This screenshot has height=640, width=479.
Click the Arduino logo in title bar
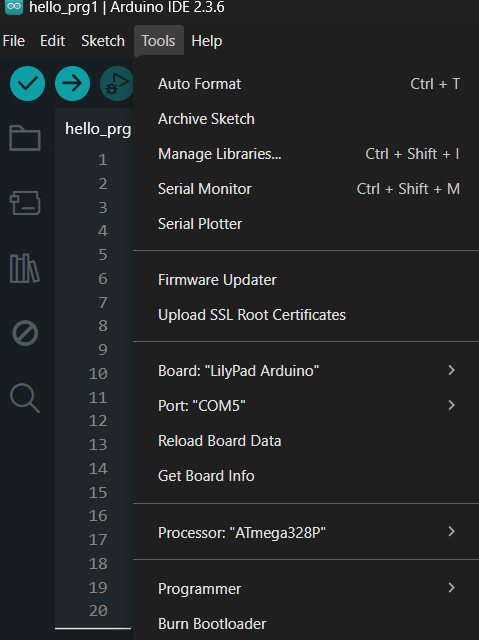point(14,7)
